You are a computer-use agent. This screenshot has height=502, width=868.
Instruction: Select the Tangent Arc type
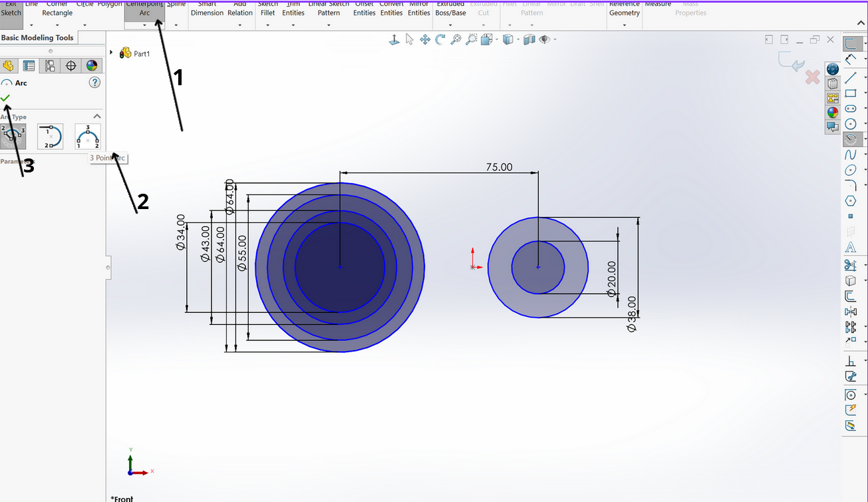[50, 136]
